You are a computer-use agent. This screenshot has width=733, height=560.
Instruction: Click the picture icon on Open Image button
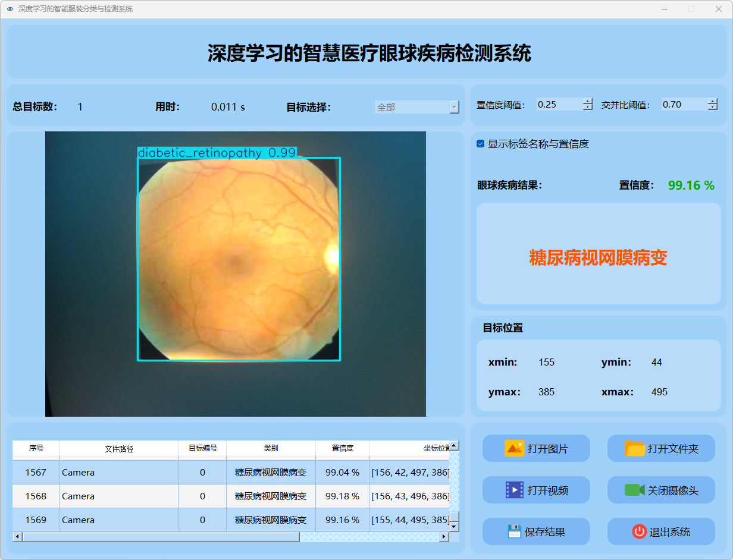(514, 448)
